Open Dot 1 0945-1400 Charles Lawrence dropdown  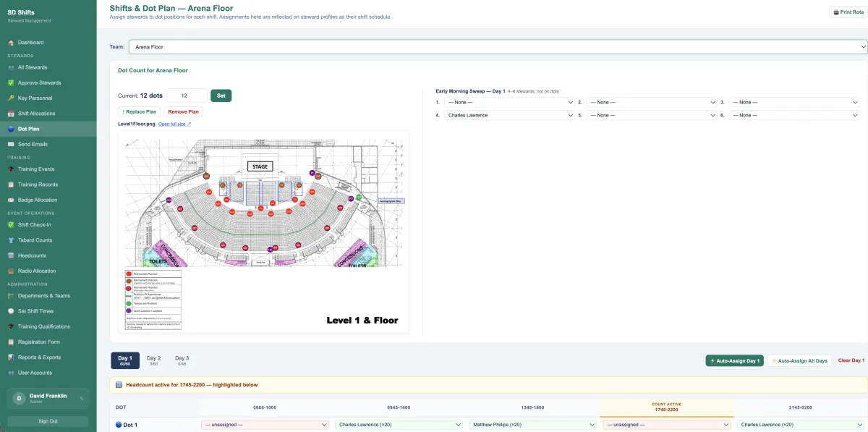[x=399, y=425]
